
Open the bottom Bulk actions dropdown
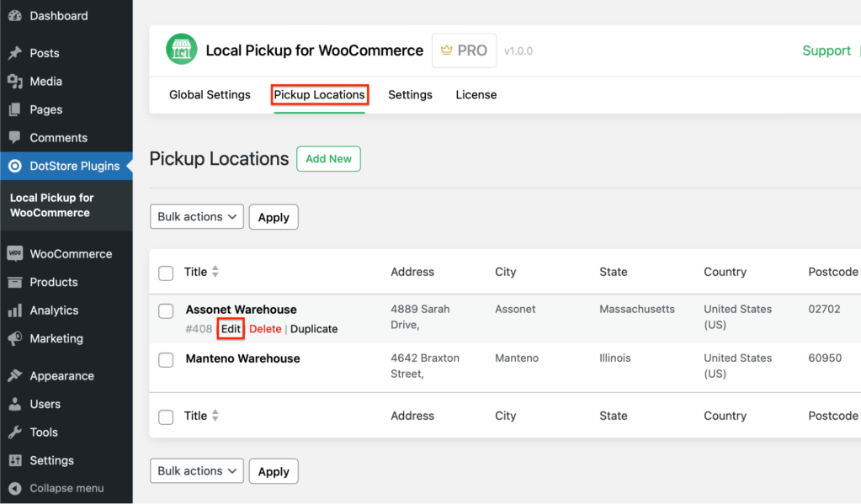[197, 471]
